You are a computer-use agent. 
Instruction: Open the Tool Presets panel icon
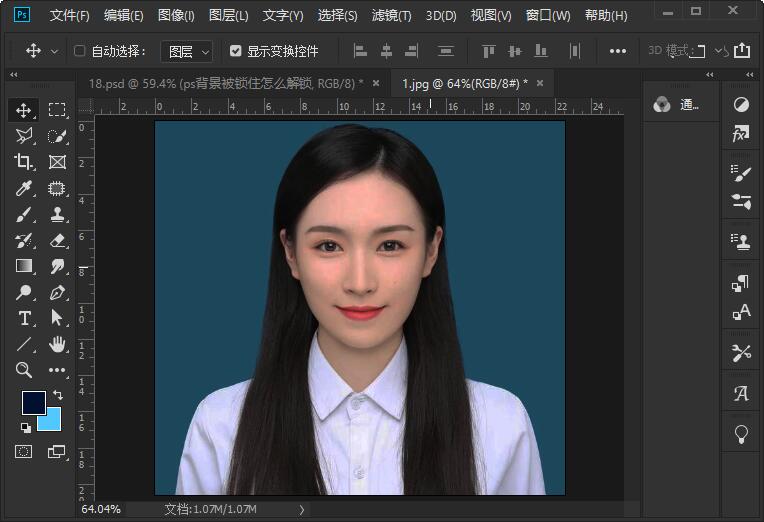pyautogui.click(x=741, y=353)
